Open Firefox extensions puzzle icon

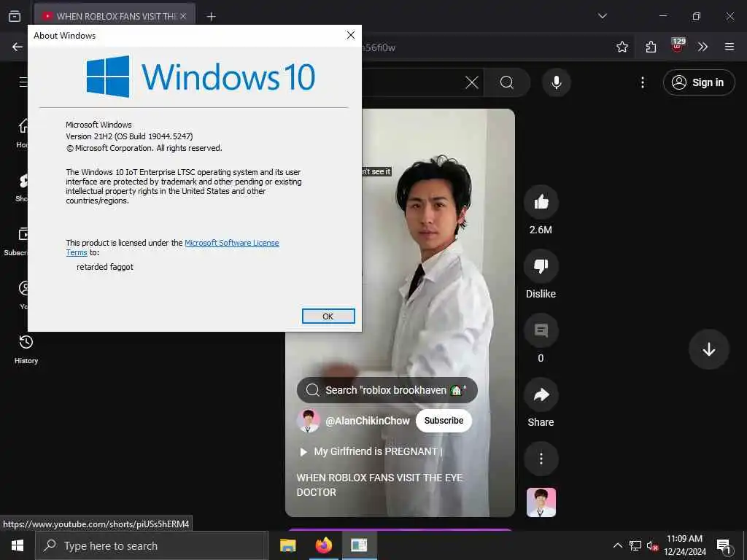[651, 47]
